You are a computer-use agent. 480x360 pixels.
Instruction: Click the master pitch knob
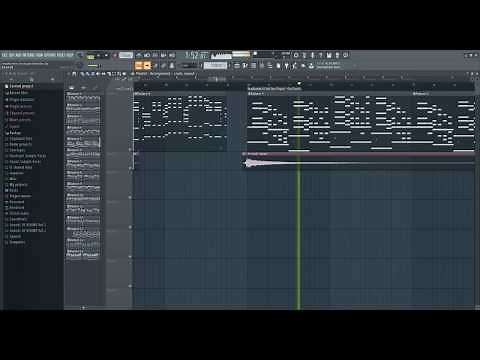click(79, 65)
